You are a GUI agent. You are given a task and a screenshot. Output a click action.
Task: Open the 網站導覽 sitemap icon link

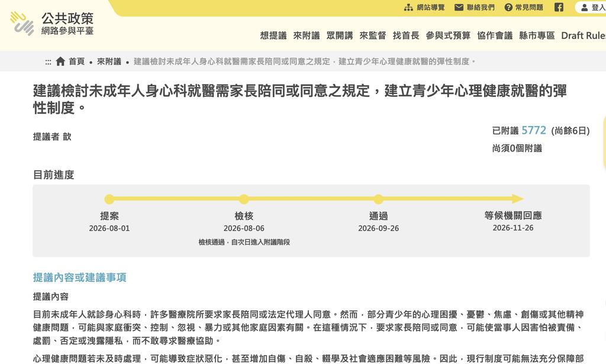pos(408,7)
